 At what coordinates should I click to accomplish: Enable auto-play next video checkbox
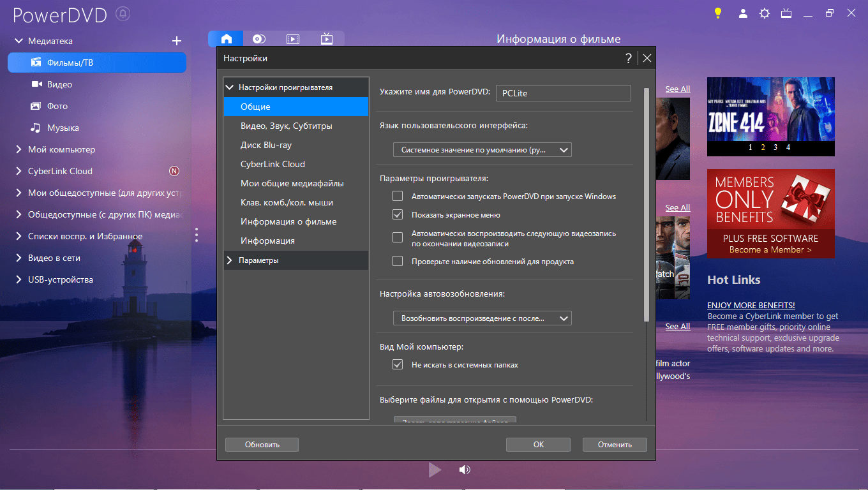pyautogui.click(x=398, y=238)
